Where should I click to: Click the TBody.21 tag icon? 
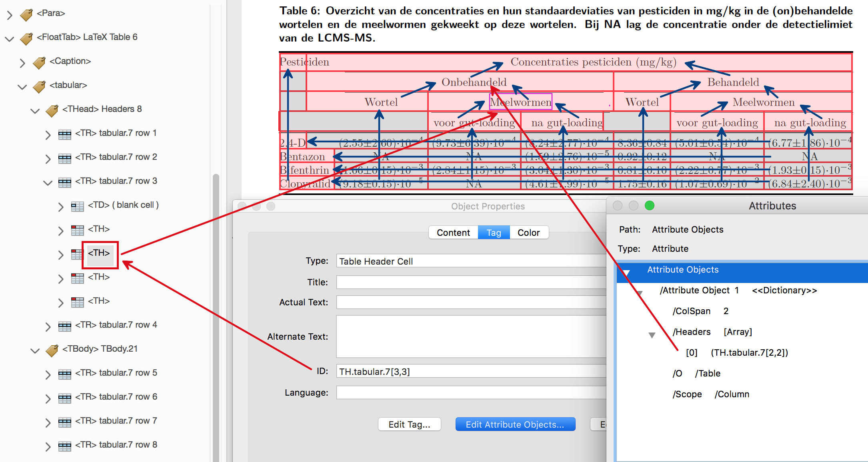click(x=52, y=350)
